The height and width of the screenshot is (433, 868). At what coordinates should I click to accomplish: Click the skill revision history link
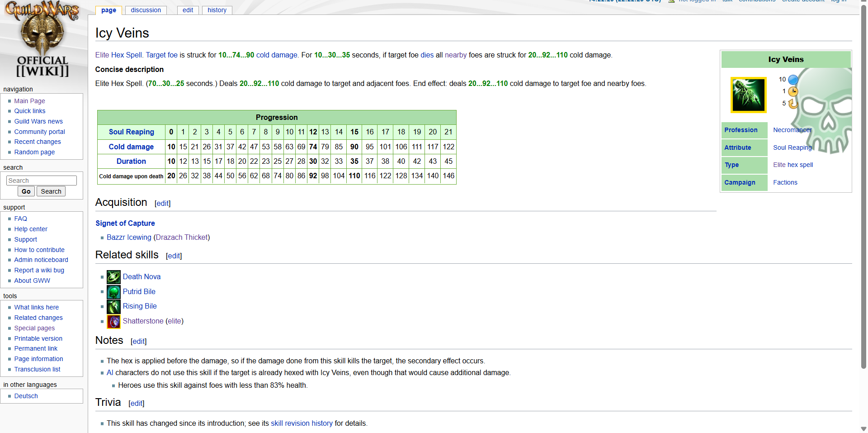click(302, 423)
